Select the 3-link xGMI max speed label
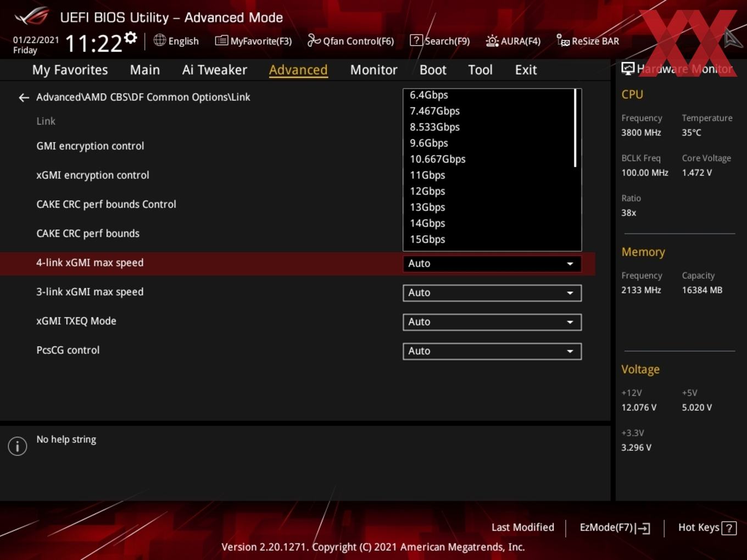The width and height of the screenshot is (747, 560). pos(90,292)
